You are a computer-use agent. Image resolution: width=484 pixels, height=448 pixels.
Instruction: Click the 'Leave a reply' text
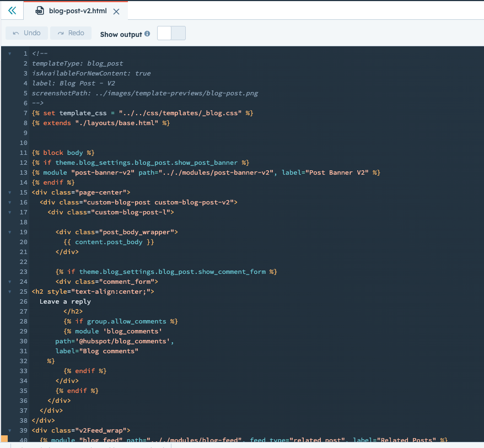(x=65, y=301)
